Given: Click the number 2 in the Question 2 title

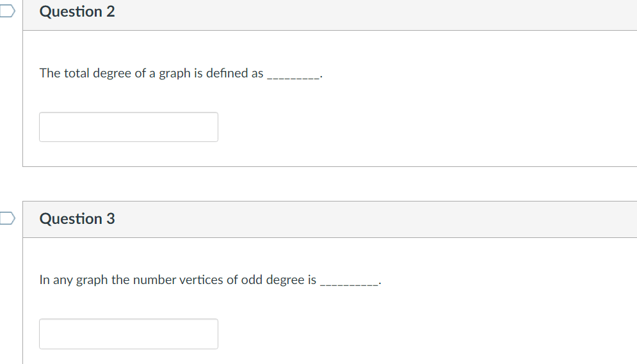Looking at the screenshot, I should tap(111, 12).
